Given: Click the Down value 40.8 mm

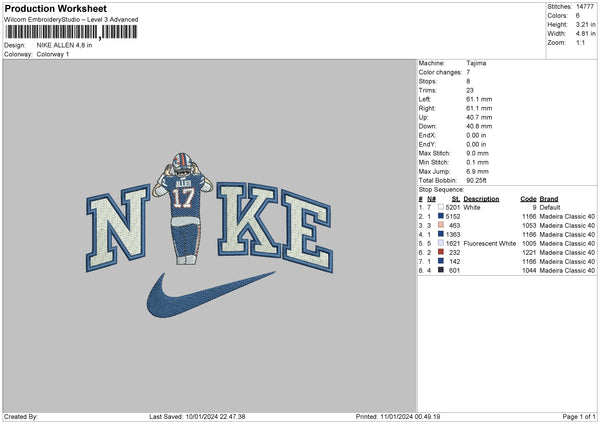Looking at the screenshot, I should coord(479,126).
